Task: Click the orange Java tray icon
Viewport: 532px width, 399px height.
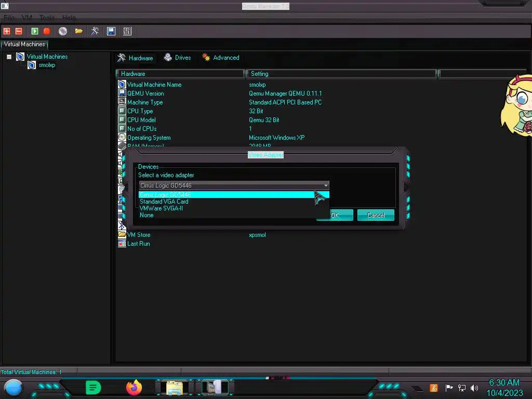Action: coord(434,388)
